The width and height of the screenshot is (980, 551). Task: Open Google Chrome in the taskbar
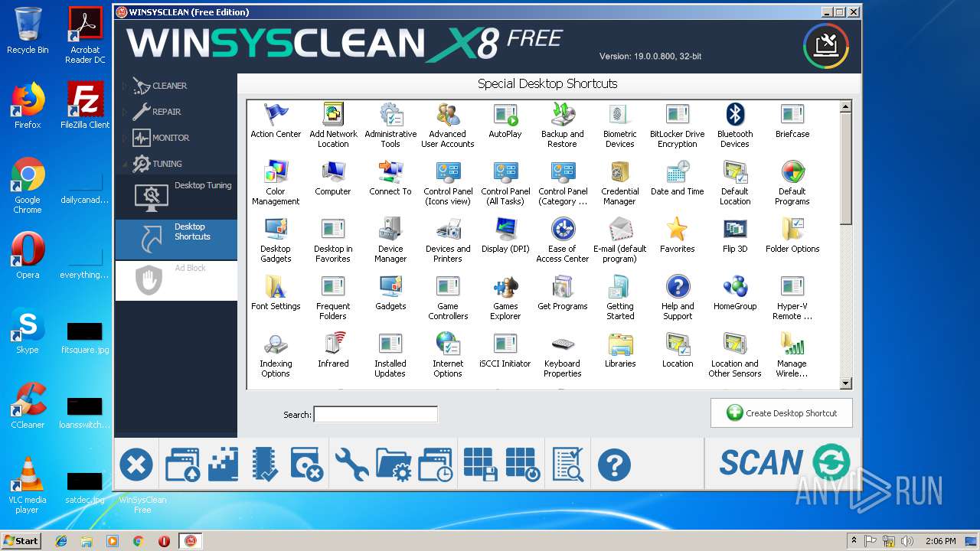(139, 541)
